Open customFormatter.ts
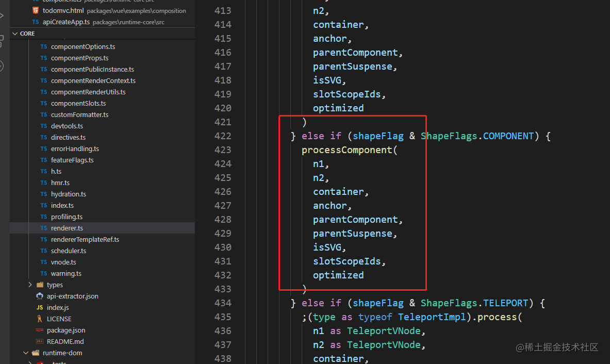610x364 pixels. click(79, 115)
